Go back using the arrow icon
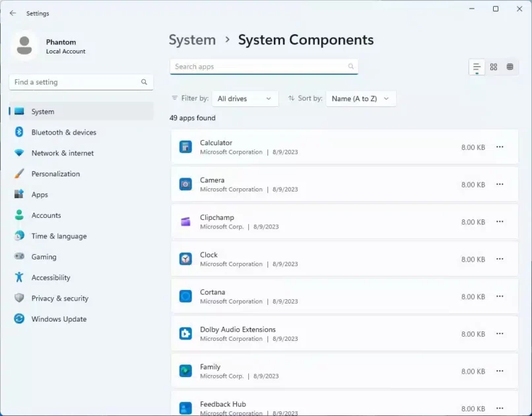This screenshot has height=416, width=532. click(13, 13)
